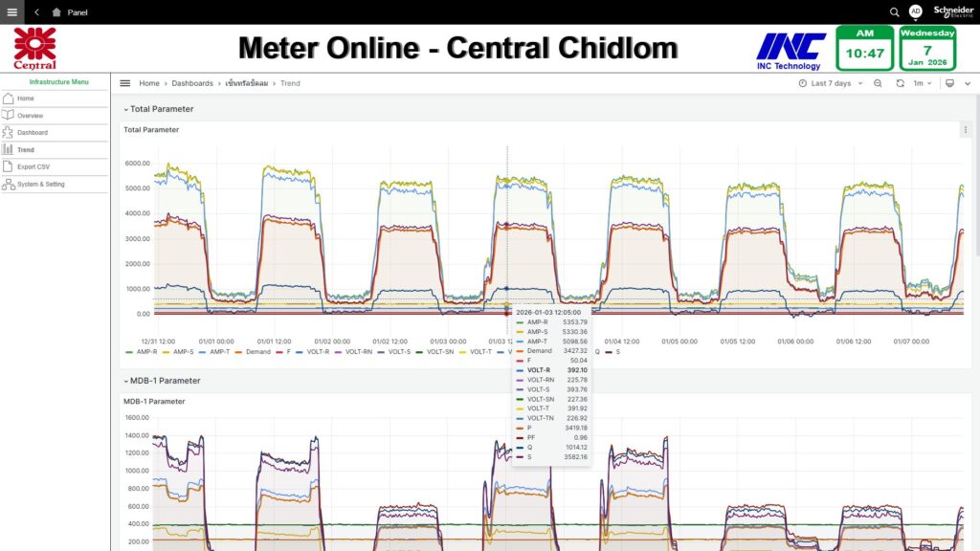Toggle VOLT-R series in the legend
This screenshot has height=551, width=980.
(318, 352)
